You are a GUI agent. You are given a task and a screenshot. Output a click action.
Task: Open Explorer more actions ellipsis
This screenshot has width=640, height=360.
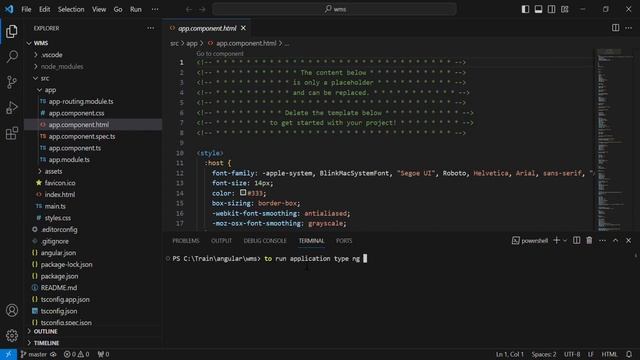[151, 28]
